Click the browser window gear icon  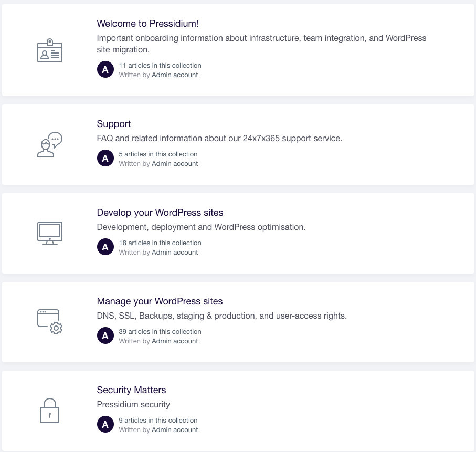click(50, 322)
